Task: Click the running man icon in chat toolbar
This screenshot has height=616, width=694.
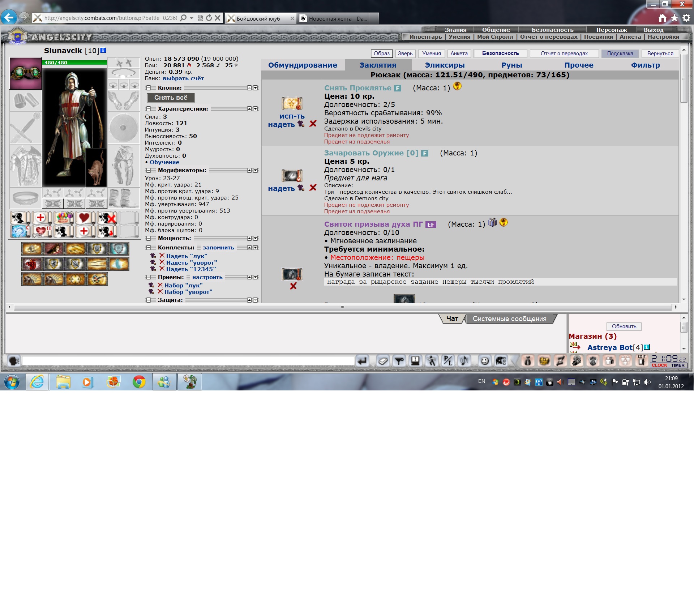Action: pyautogui.click(x=432, y=361)
